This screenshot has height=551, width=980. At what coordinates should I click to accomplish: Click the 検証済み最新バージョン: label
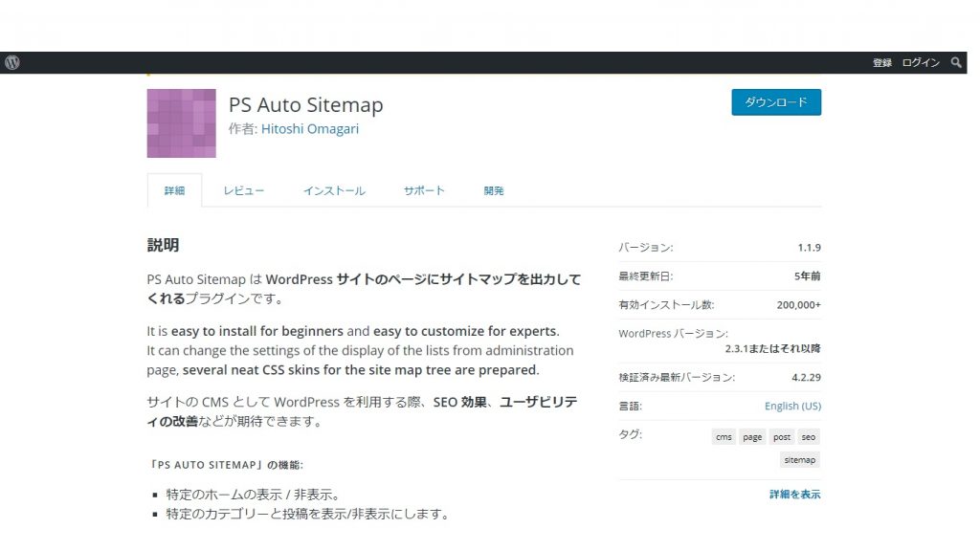[x=677, y=377]
